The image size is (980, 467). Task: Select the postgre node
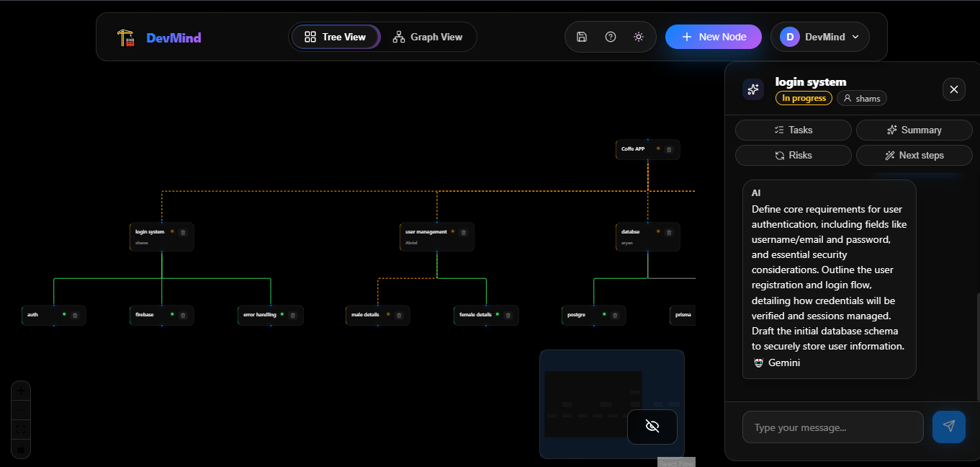593,315
